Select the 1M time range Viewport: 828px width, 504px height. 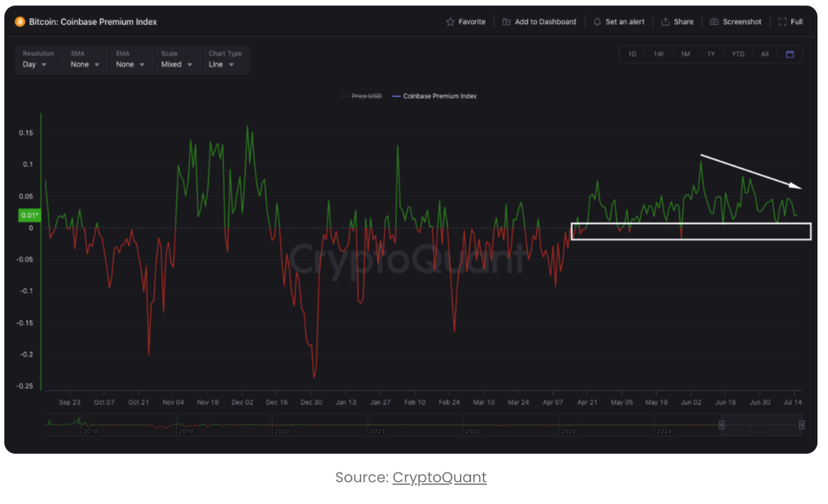[685, 54]
